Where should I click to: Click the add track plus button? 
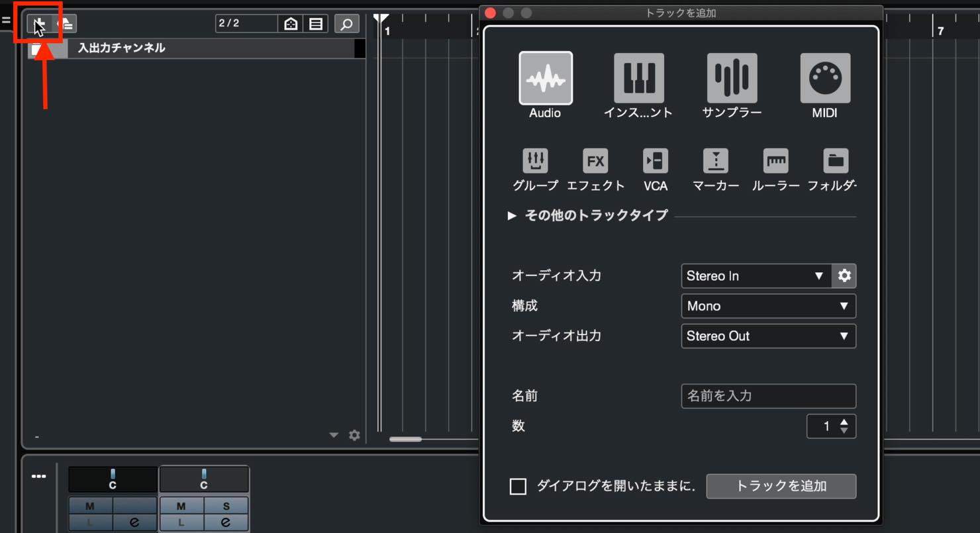click(x=38, y=23)
